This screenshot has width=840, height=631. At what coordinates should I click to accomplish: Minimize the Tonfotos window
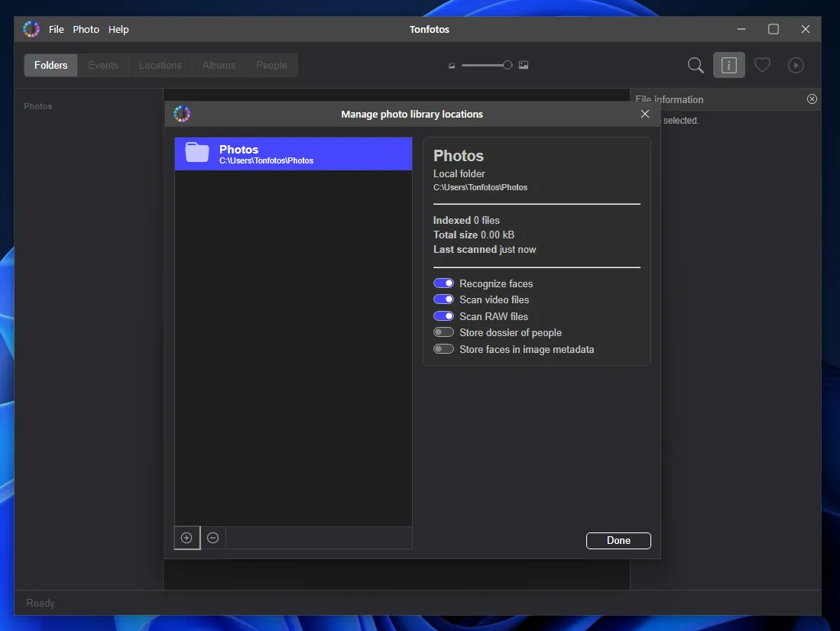pos(741,29)
